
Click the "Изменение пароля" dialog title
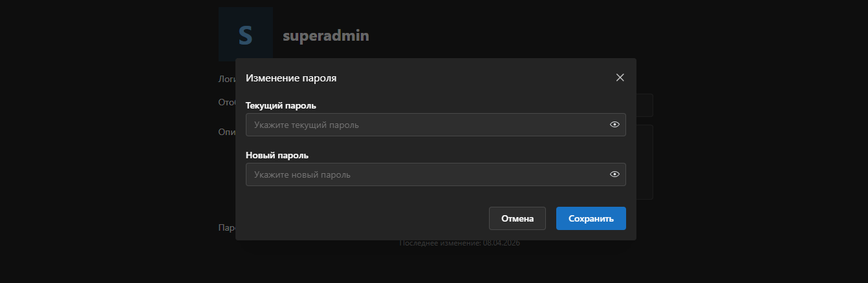[x=291, y=78]
